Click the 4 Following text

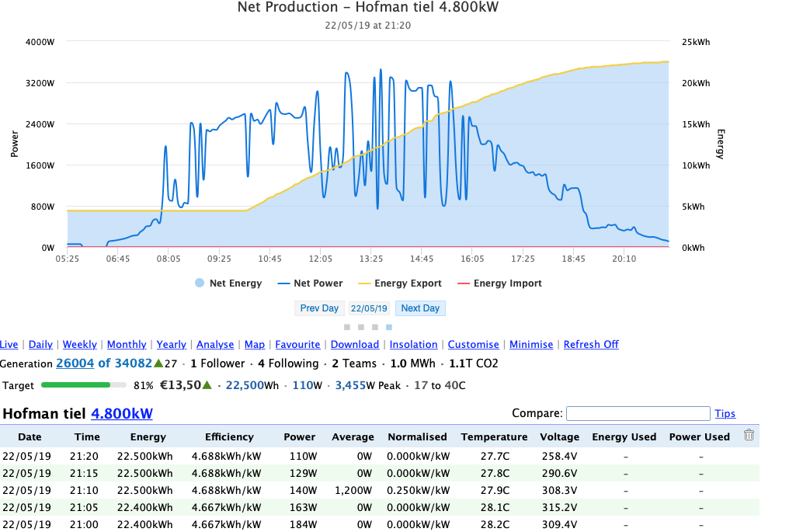pos(288,363)
